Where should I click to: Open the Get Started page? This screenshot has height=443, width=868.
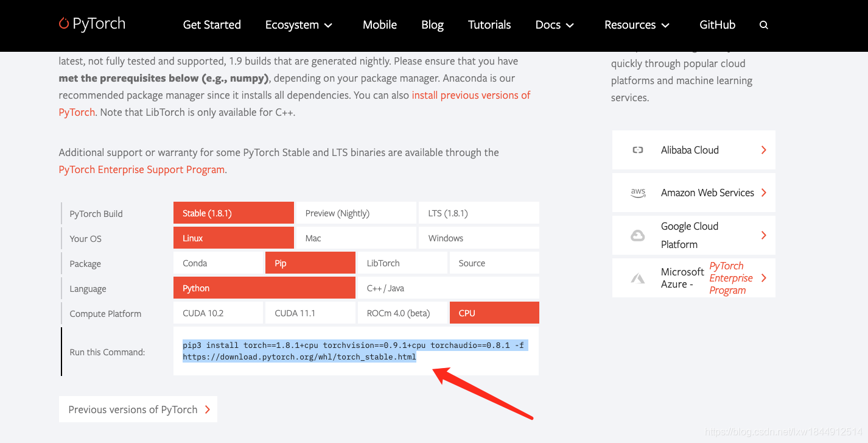(x=212, y=25)
